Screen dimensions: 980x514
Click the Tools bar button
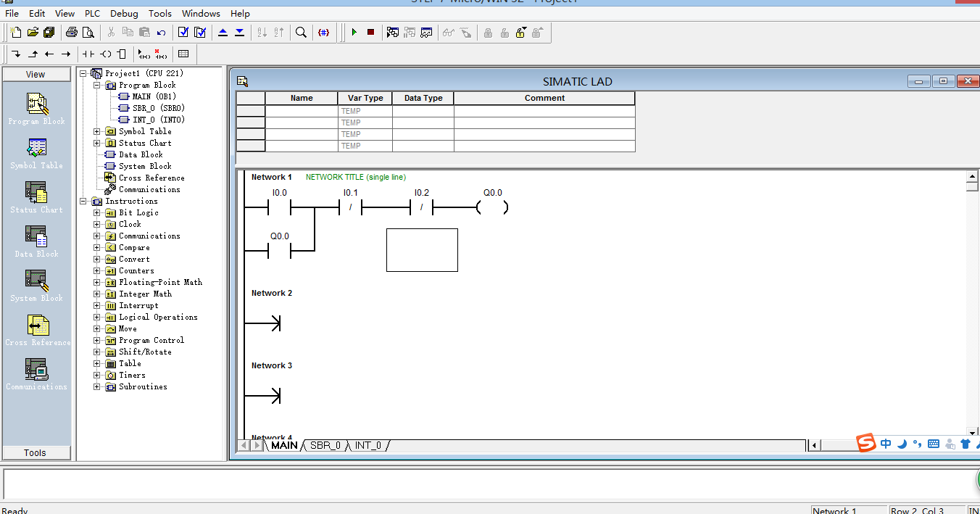[x=36, y=452]
